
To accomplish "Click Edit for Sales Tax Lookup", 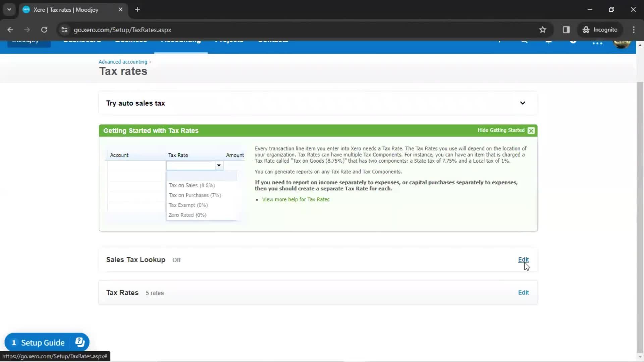I will 523,260.
